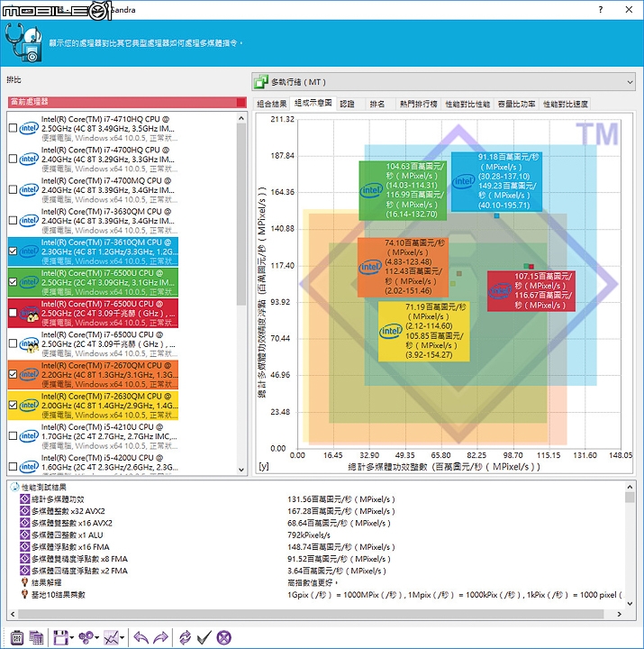This screenshot has height=649, width=644.
Task: Click results panel scroll-up arrow
Action: tap(630, 487)
